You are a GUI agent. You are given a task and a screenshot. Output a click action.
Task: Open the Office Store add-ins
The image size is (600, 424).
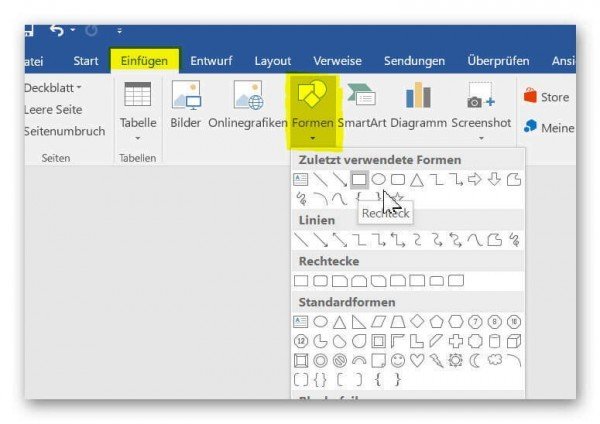pyautogui.click(x=546, y=97)
